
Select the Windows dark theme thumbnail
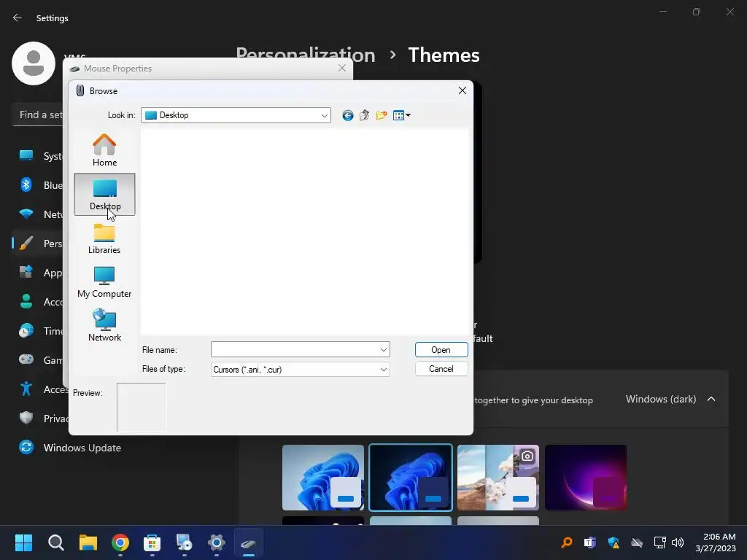(x=411, y=478)
